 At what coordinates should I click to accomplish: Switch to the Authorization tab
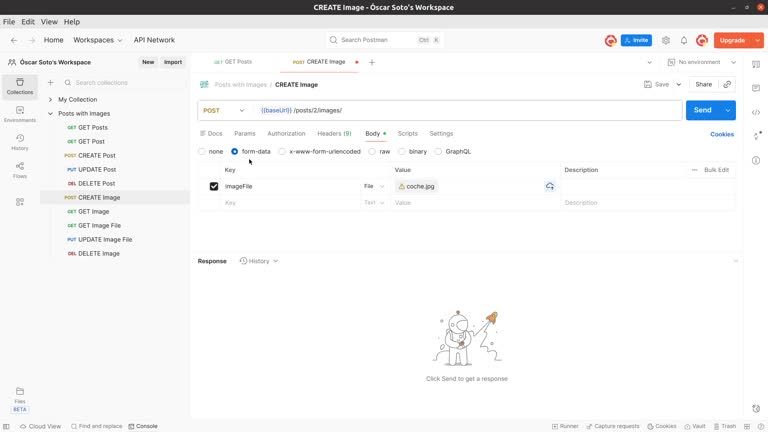286,133
